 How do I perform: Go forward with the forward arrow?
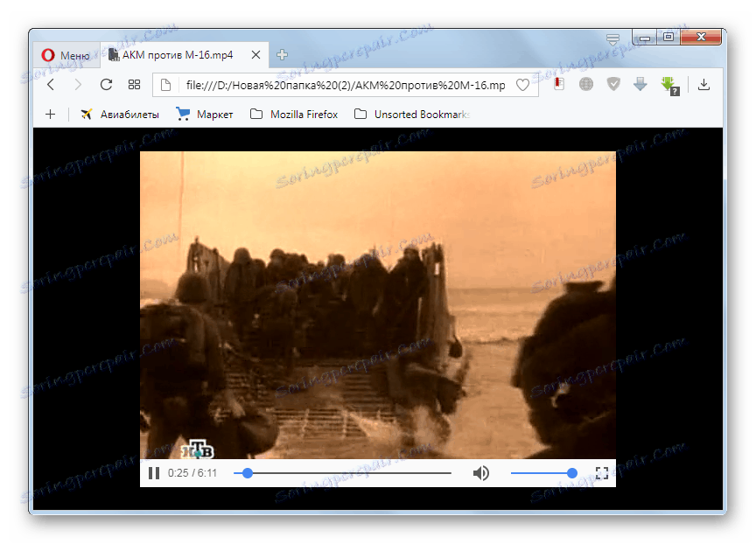coord(78,85)
